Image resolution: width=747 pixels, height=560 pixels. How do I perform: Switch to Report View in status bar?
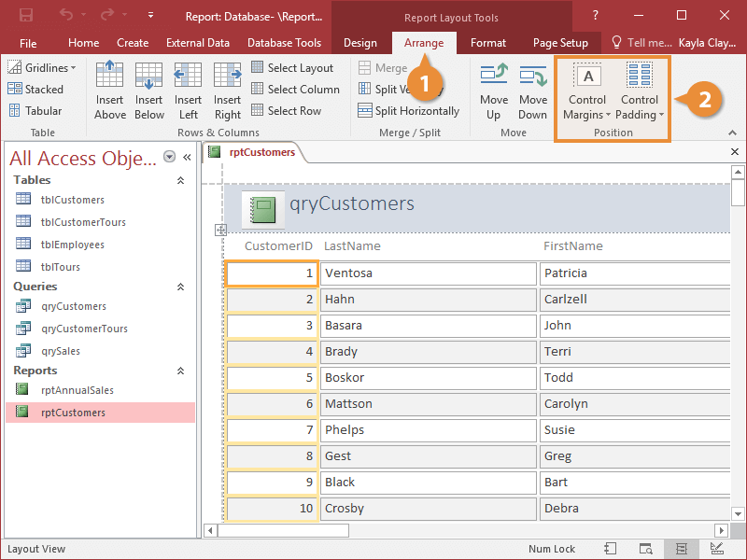[x=611, y=549]
